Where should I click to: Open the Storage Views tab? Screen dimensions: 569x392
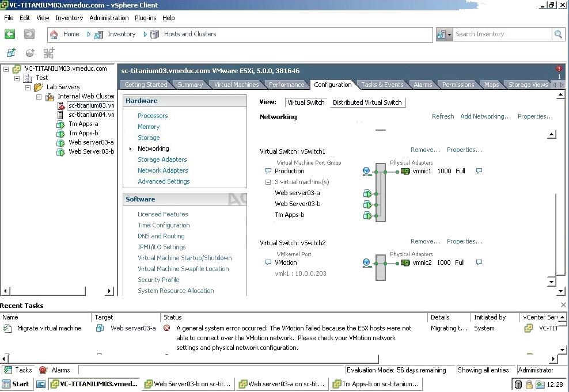coord(528,85)
